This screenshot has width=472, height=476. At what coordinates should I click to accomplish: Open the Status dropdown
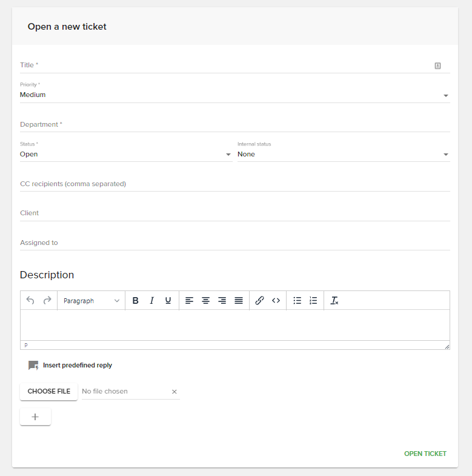coord(125,155)
